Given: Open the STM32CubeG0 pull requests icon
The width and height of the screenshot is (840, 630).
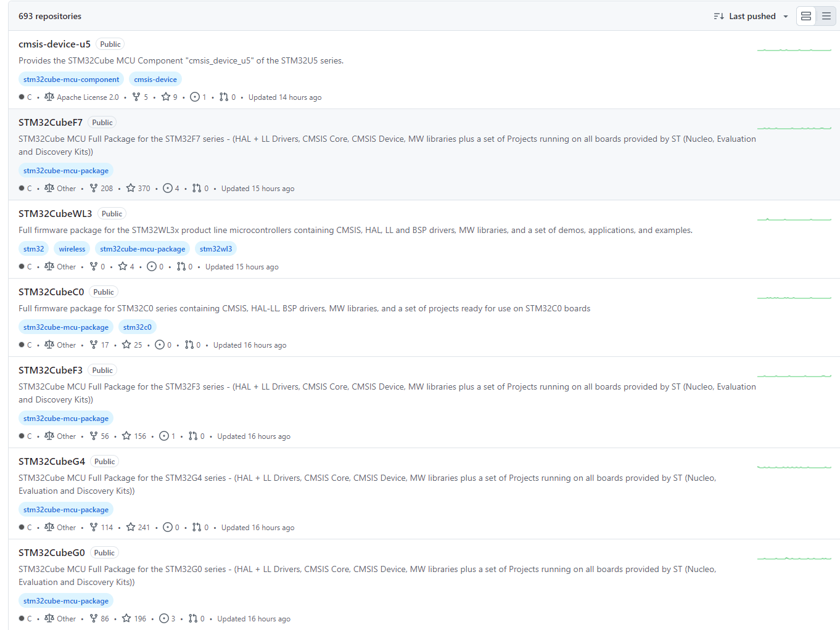Looking at the screenshot, I should (193, 618).
